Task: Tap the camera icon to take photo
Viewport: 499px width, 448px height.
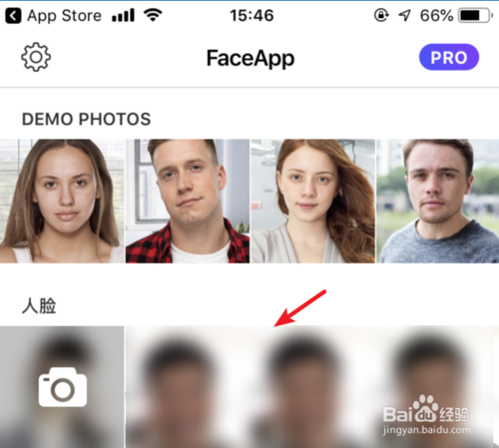Action: (x=63, y=387)
